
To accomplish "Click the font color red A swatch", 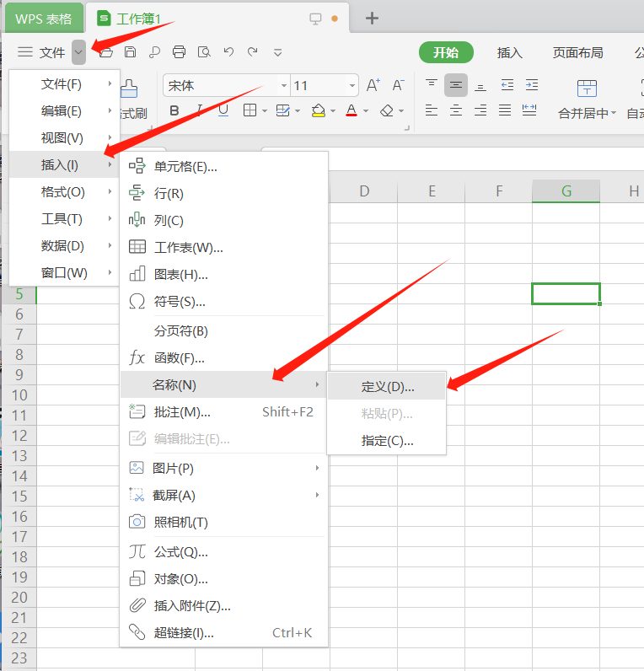I will (x=351, y=110).
